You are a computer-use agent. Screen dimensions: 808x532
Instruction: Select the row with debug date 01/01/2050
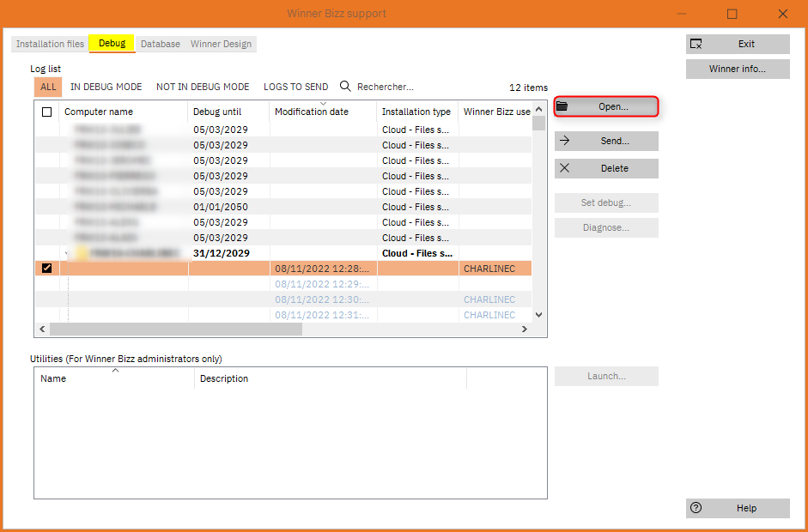[283, 207]
